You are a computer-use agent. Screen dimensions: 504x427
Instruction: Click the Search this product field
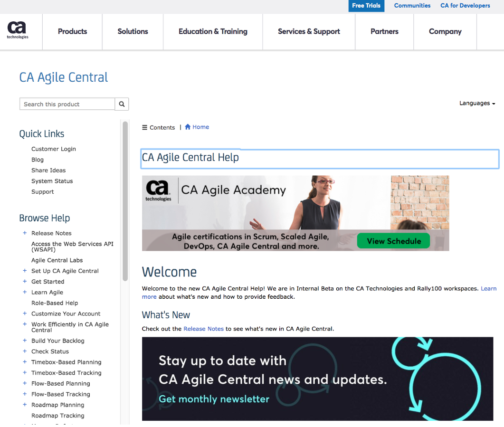tap(67, 104)
